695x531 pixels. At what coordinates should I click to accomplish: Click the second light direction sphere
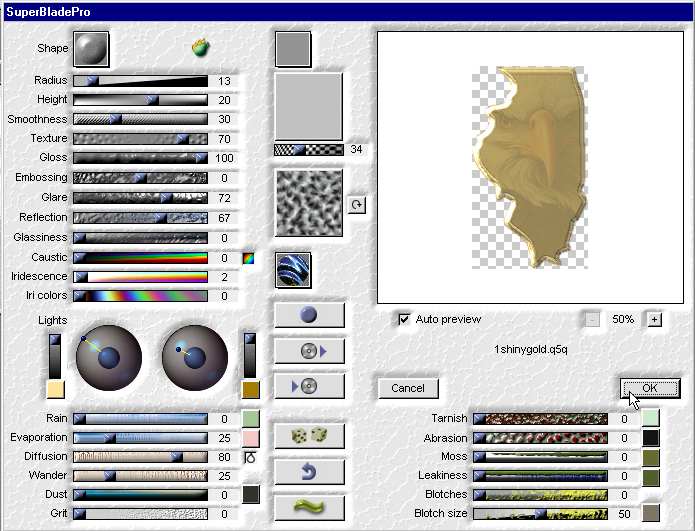[x=195, y=358]
